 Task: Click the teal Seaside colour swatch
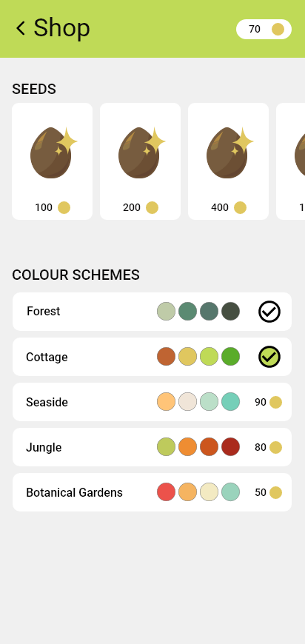(230, 402)
